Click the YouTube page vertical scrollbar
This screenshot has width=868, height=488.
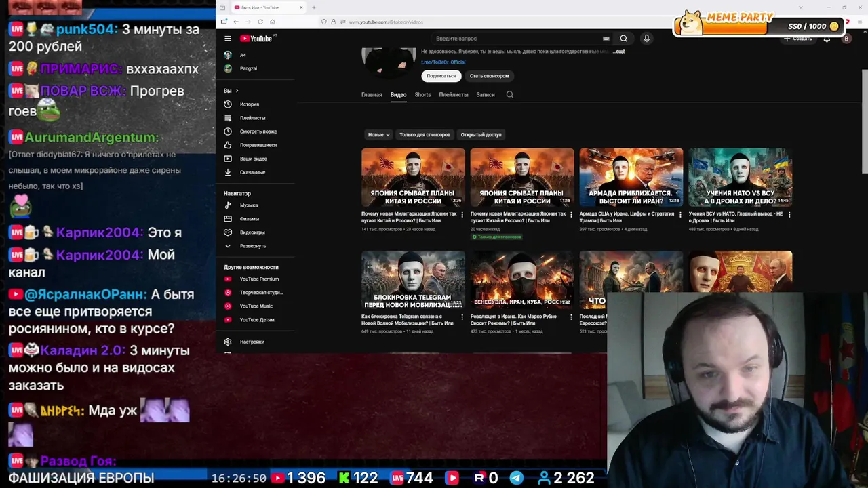pyautogui.click(x=865, y=121)
